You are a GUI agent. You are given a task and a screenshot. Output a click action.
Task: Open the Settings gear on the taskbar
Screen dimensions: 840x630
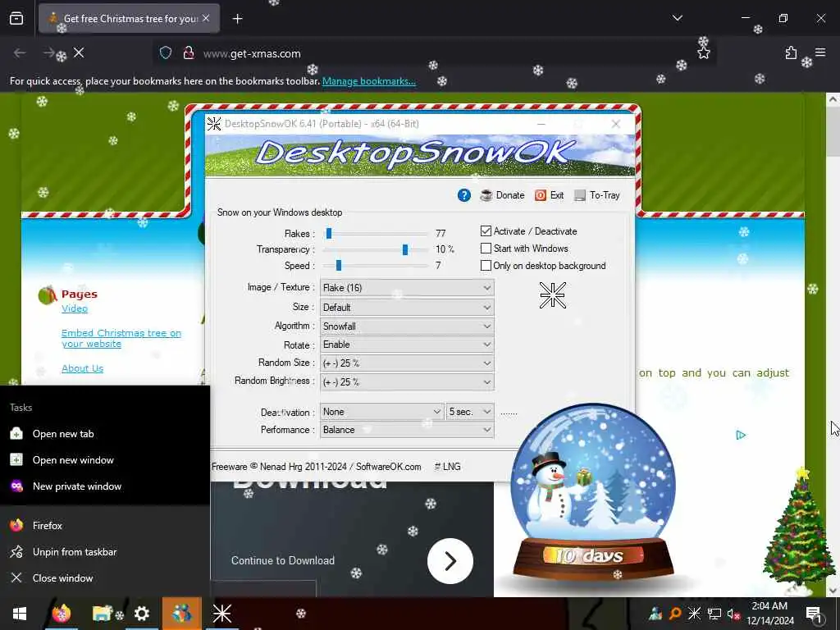click(142, 614)
